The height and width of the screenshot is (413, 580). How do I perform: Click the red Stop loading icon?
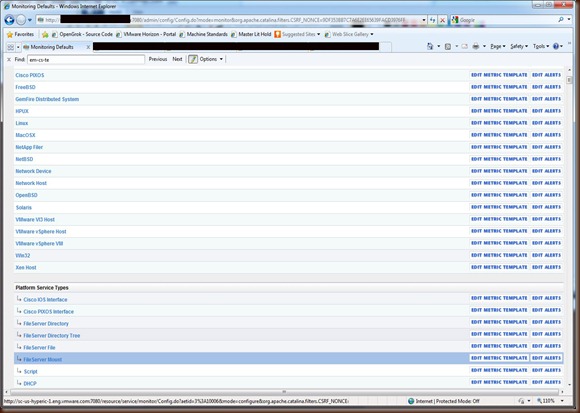[442, 20]
